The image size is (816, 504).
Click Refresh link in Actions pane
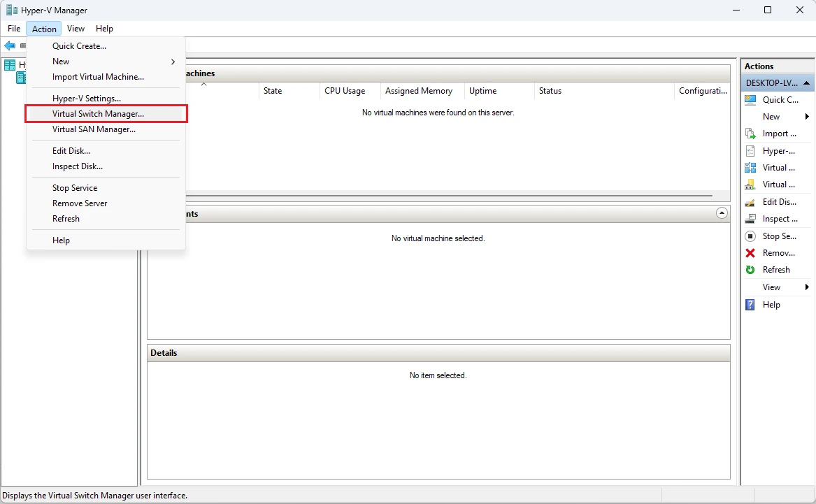(x=776, y=269)
